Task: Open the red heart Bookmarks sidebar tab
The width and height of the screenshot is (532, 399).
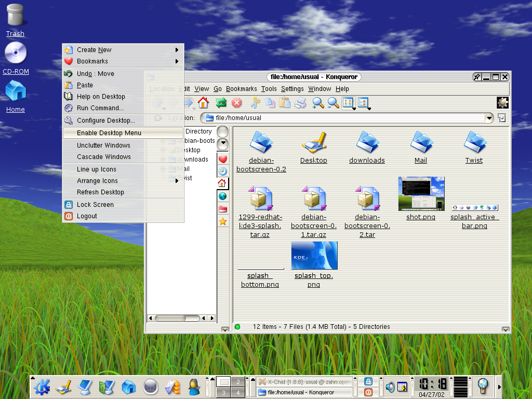Action: [222, 159]
